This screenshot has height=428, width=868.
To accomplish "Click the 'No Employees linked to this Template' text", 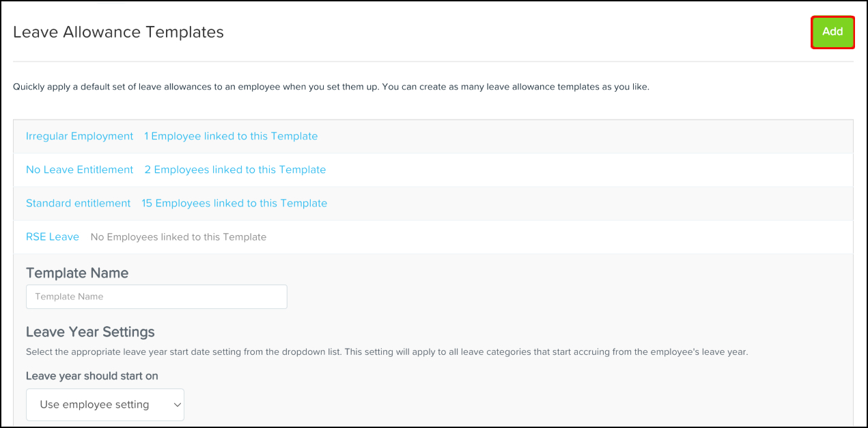I will tap(178, 237).
